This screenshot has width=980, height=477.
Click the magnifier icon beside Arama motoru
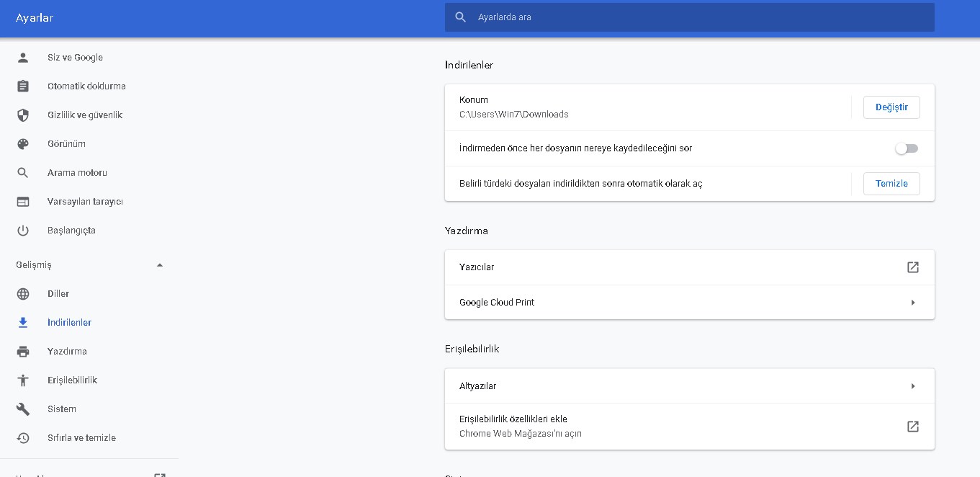[x=23, y=173]
